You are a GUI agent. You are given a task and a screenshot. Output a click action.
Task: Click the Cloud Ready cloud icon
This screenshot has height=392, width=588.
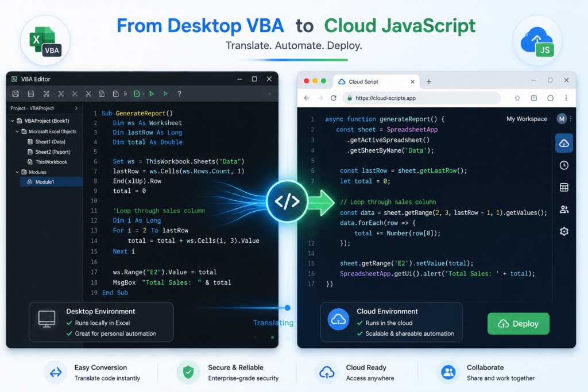(327, 372)
